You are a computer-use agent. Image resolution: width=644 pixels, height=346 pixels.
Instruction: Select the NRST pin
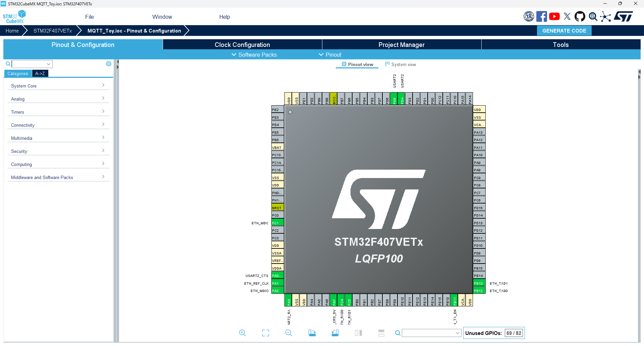[278, 208]
